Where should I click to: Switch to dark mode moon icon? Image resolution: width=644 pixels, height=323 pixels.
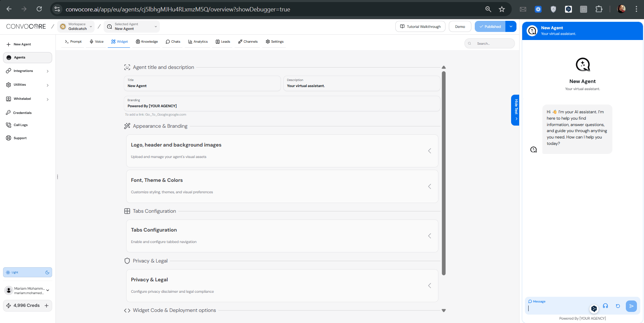tap(47, 272)
